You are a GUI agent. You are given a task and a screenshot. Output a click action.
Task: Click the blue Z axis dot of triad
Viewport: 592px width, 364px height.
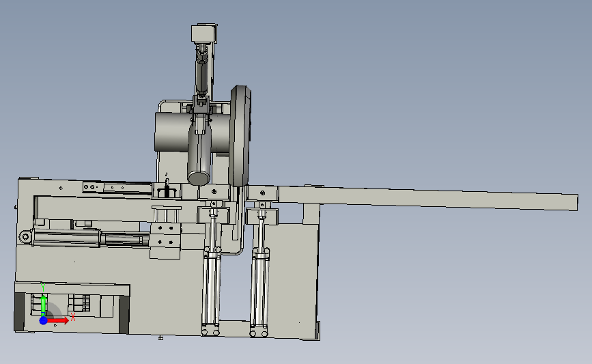[44, 320]
